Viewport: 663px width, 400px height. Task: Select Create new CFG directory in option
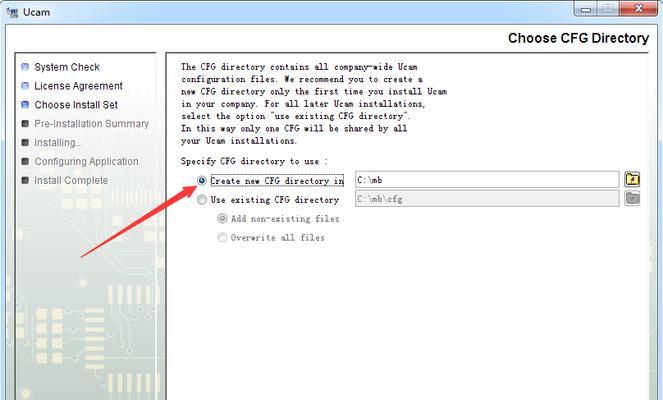pyautogui.click(x=202, y=181)
